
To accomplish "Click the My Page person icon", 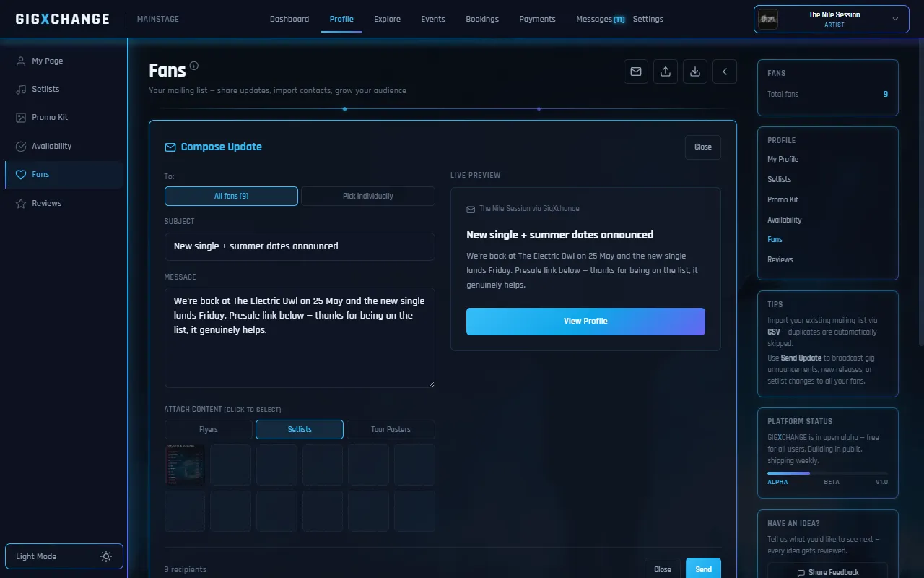I will 21,61.
